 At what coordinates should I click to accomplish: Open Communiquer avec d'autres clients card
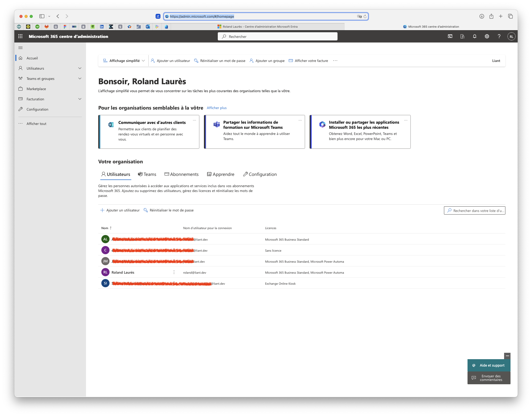(x=149, y=132)
